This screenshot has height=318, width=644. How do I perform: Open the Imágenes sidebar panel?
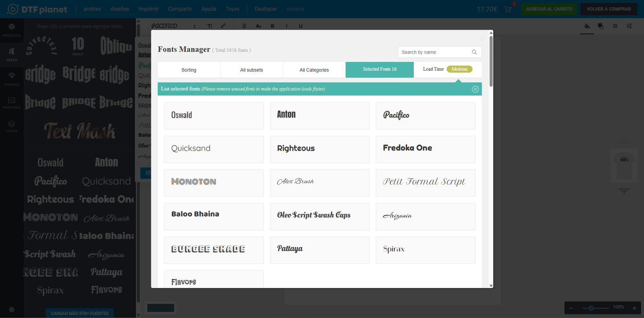point(12,103)
